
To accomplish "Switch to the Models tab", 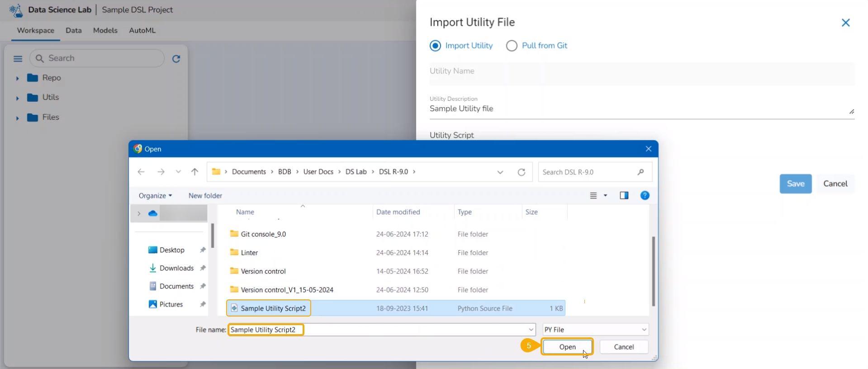I will [x=105, y=30].
